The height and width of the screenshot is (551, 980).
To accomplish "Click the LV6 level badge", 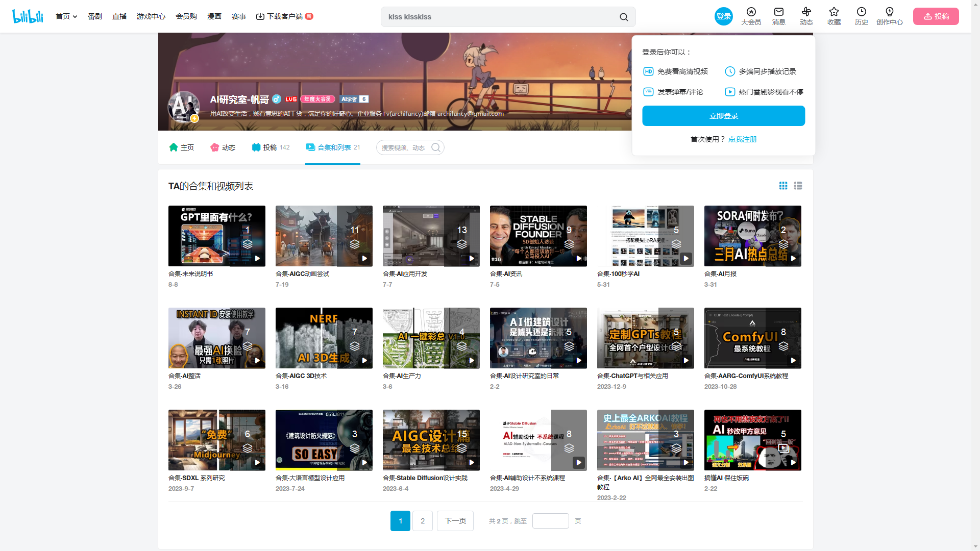I will [x=291, y=99].
